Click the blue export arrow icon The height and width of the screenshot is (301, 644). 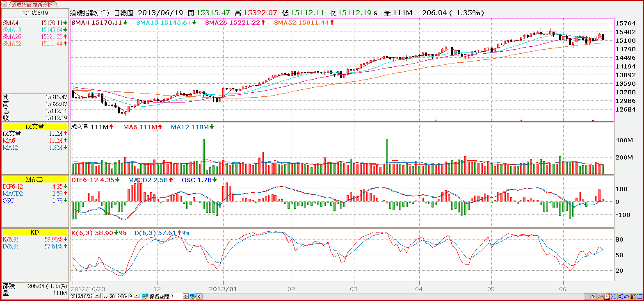[x=639, y=296]
